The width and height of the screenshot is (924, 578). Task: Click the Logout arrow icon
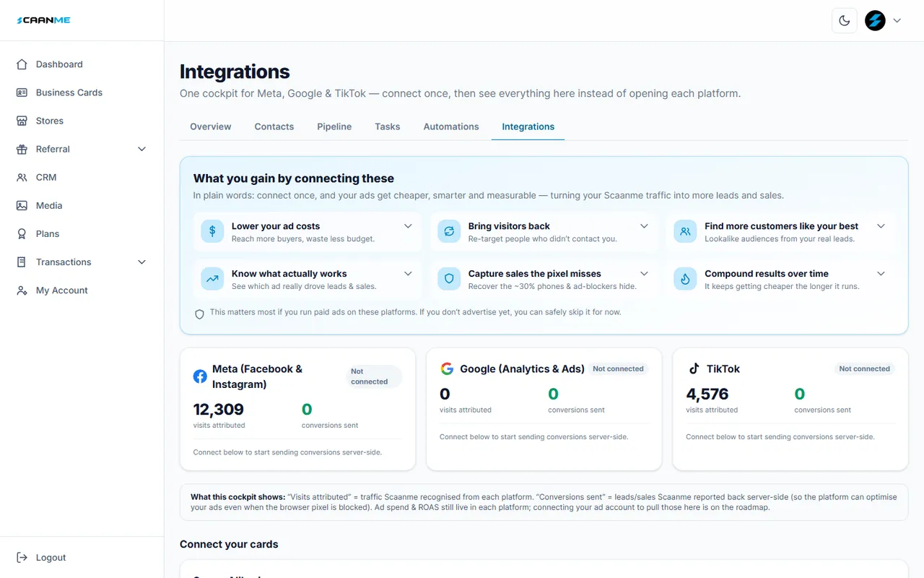click(x=22, y=558)
